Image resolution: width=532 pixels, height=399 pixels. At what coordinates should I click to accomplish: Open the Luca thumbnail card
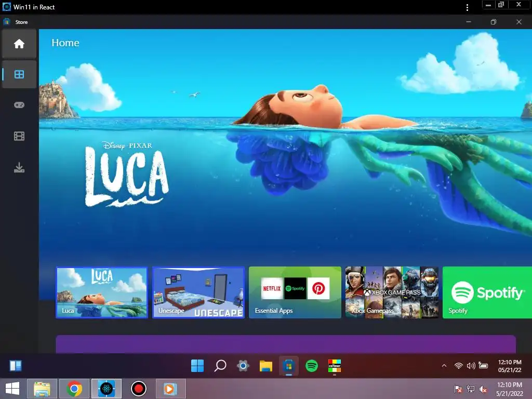tap(102, 292)
